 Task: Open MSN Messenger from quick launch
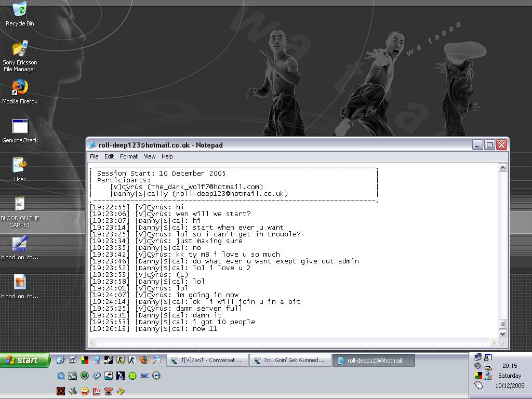[x=73, y=391]
